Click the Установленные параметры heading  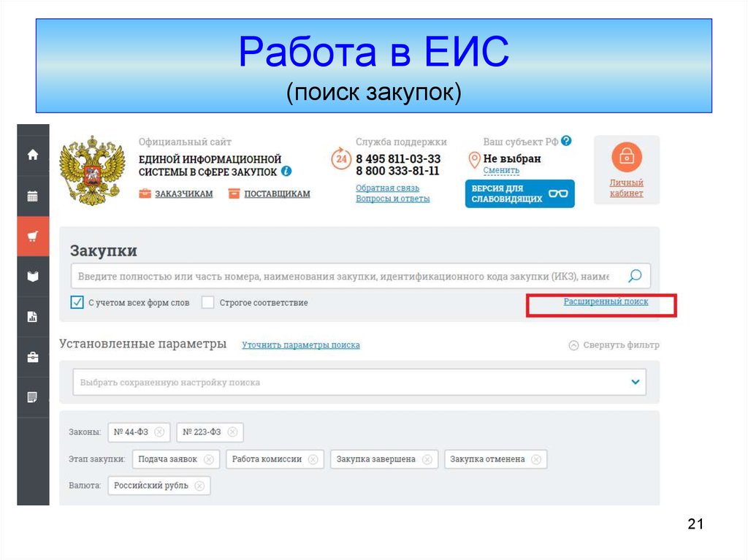pos(142,344)
